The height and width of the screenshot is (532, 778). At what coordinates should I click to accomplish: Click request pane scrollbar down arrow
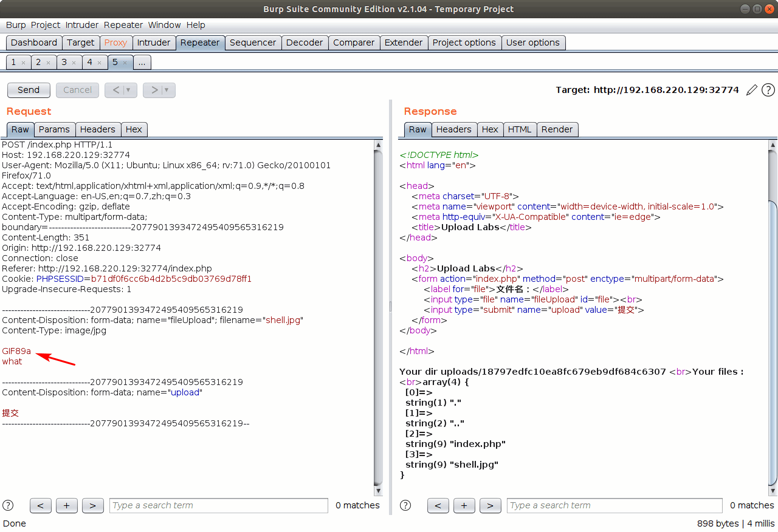pyautogui.click(x=378, y=491)
